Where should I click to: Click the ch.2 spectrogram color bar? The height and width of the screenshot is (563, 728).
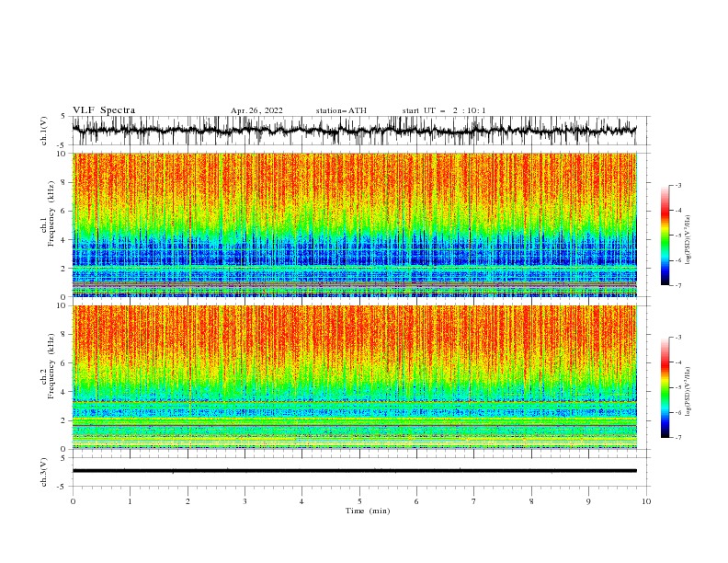(x=665, y=387)
